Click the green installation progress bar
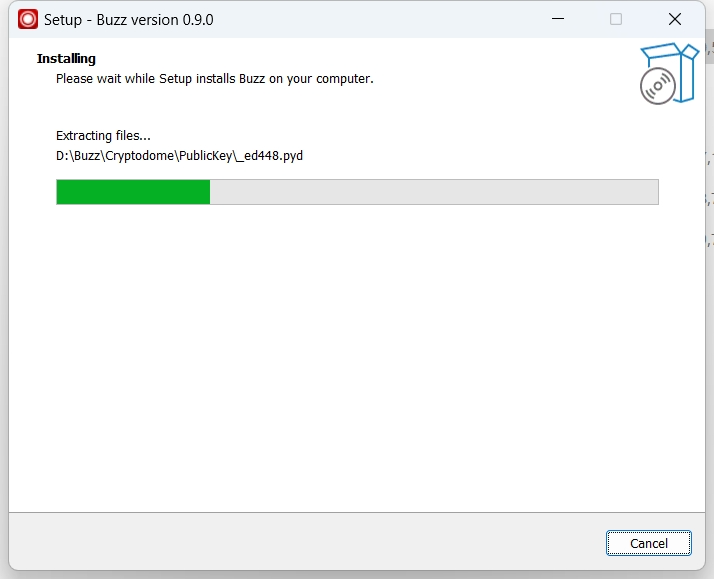Screen dimensions: 714x579 (x=357, y=192)
